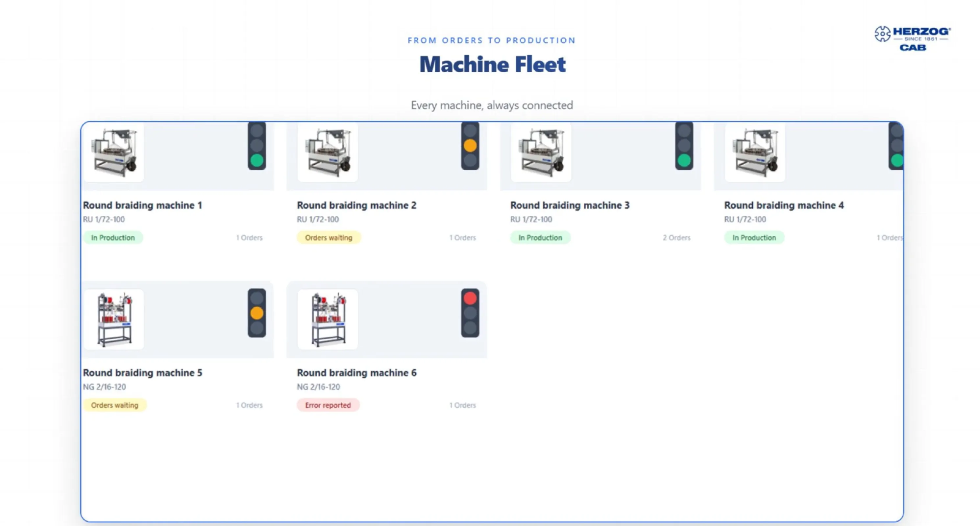The image size is (980, 526).
Task: Open Round braiding machine 3 thumbnail image
Action: pos(541,152)
